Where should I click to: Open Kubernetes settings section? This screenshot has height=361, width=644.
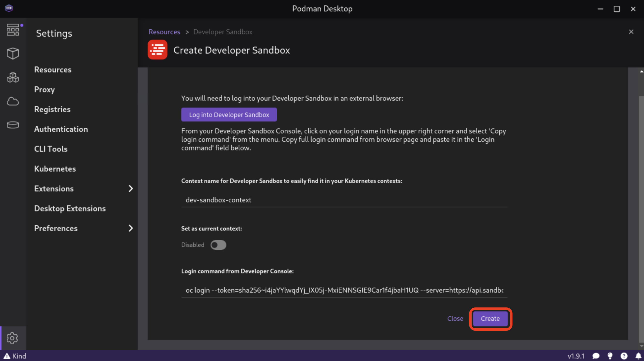coord(55,169)
